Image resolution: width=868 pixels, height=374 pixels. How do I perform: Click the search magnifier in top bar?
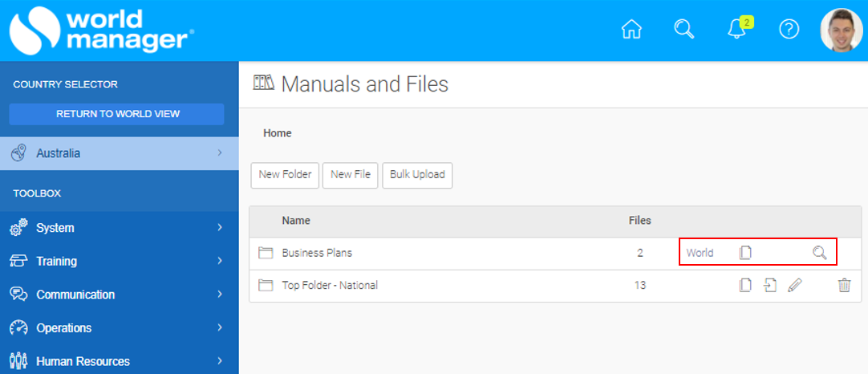[684, 29]
